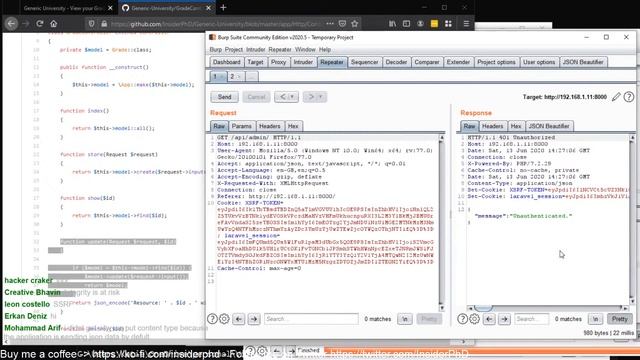Select Repeater request tab 1
Screen dimensions: 640x360
coord(218,76)
